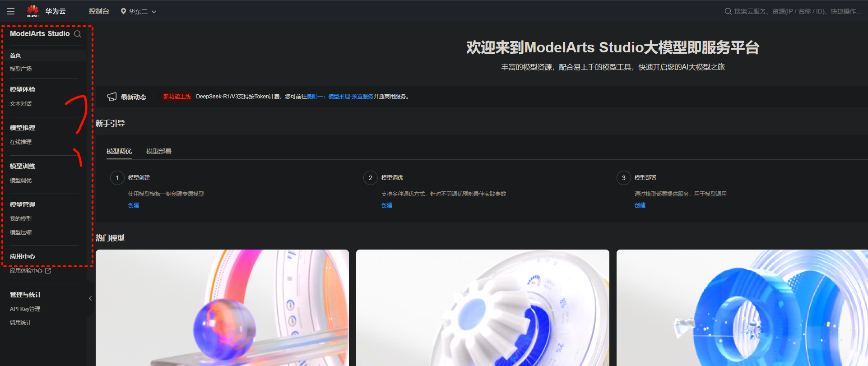Click the 欢迎来到ModelArts Studio大模型即服务平台 title

pyautogui.click(x=613, y=47)
